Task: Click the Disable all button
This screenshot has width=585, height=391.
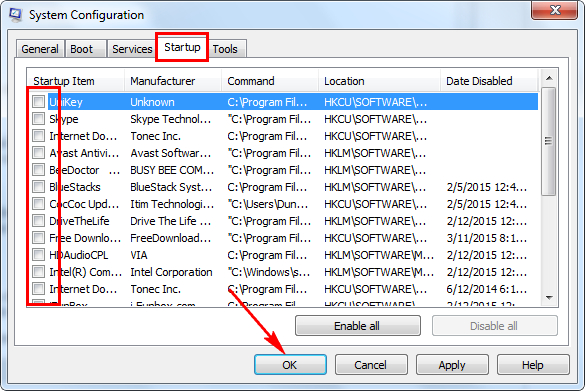Action: tap(495, 326)
